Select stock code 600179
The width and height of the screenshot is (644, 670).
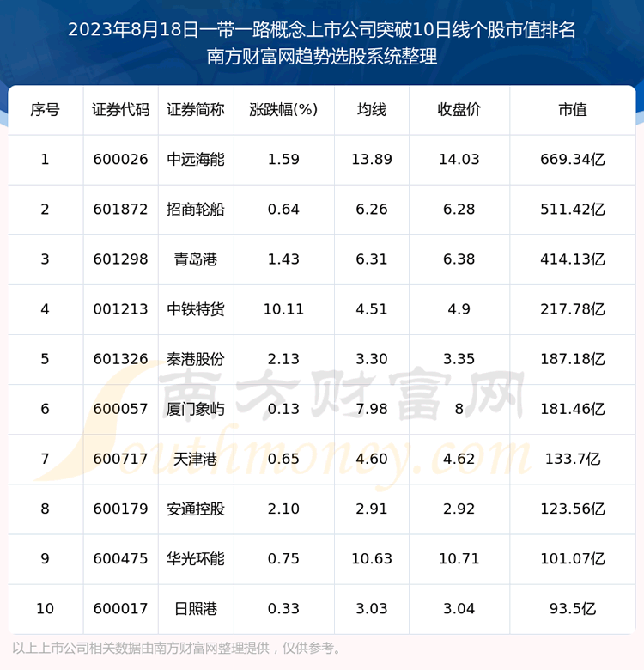point(120,509)
